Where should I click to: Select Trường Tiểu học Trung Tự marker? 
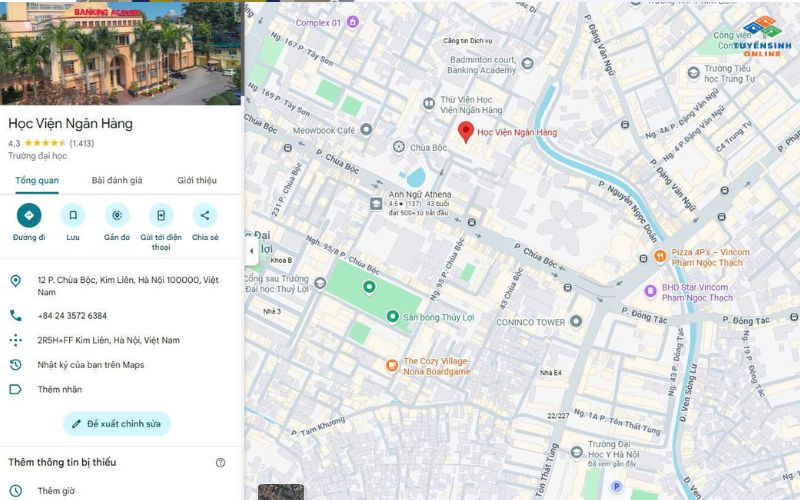tap(693, 73)
